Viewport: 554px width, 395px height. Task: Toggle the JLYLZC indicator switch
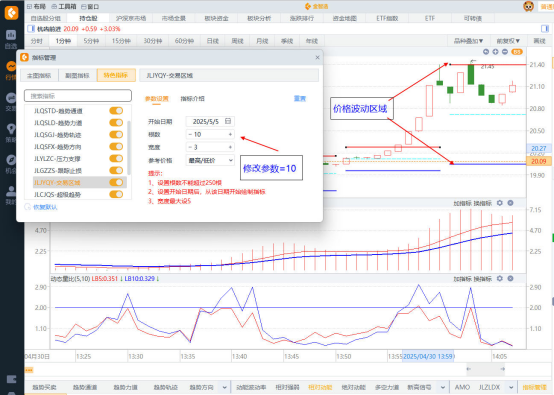click(x=116, y=159)
